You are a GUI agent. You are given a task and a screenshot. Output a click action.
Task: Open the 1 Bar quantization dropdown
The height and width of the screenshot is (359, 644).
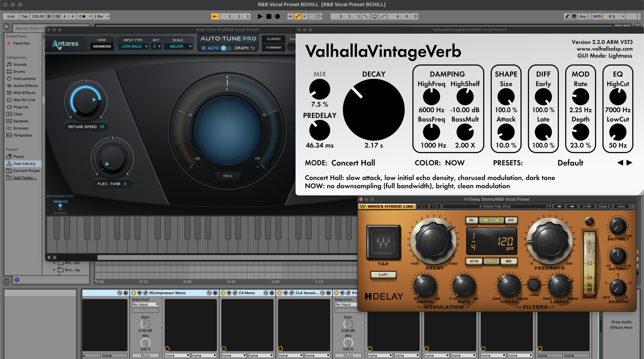(x=101, y=16)
